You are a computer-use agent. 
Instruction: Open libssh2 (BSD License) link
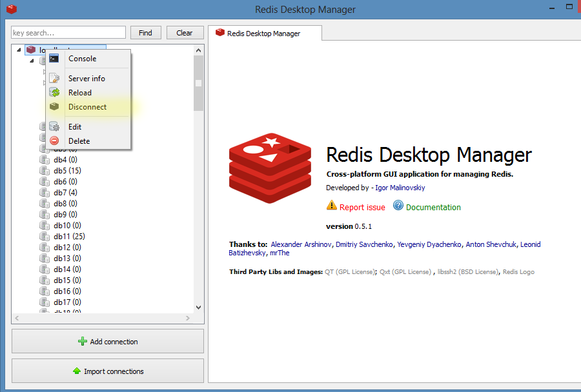click(469, 271)
